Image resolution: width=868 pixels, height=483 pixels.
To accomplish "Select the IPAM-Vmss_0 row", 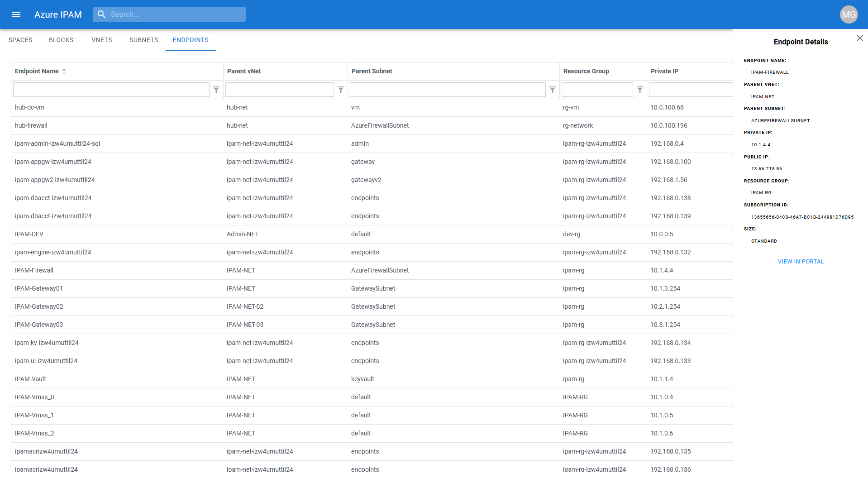I will pyautogui.click(x=372, y=397).
